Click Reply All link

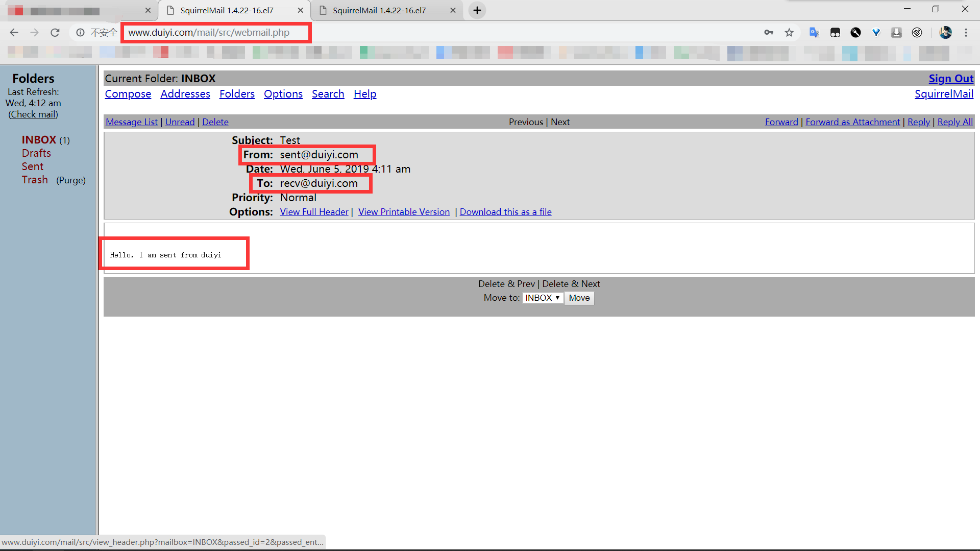click(955, 122)
